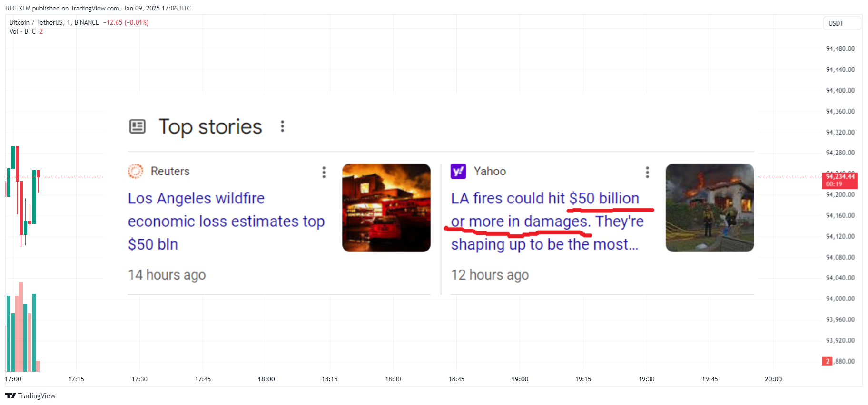Click the Yahoo source name
The width and height of the screenshot is (868, 405).
(x=490, y=171)
